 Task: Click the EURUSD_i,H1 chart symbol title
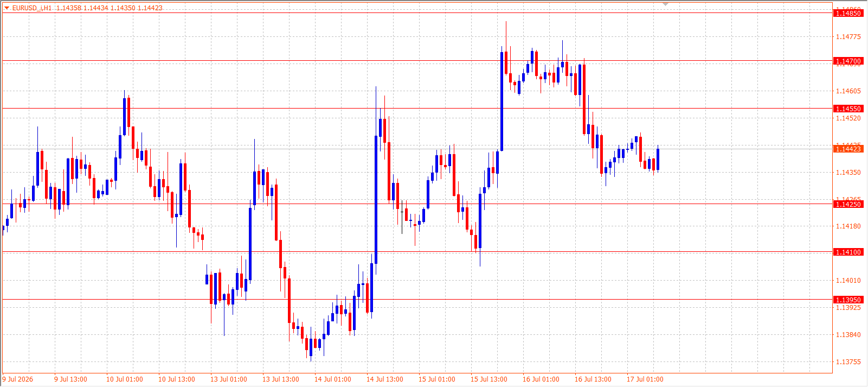click(33, 8)
